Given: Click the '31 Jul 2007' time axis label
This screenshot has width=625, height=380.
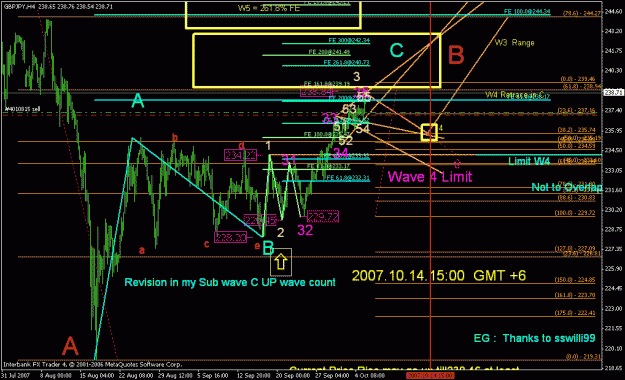Looking at the screenshot, I should tap(16, 376).
